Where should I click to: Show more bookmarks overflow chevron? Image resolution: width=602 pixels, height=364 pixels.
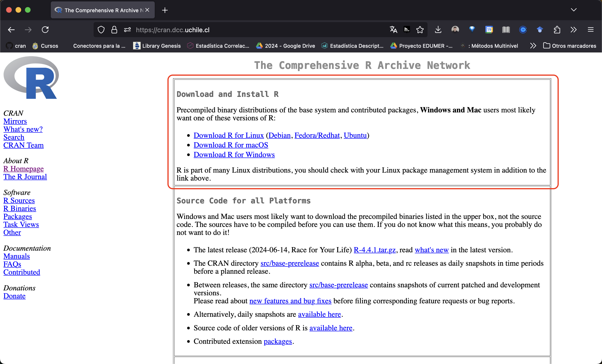pyautogui.click(x=533, y=46)
